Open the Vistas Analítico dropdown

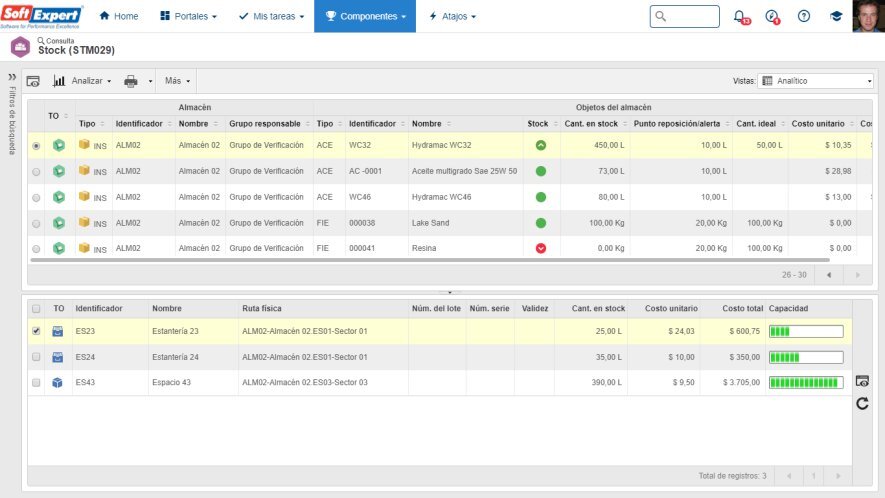click(x=816, y=81)
